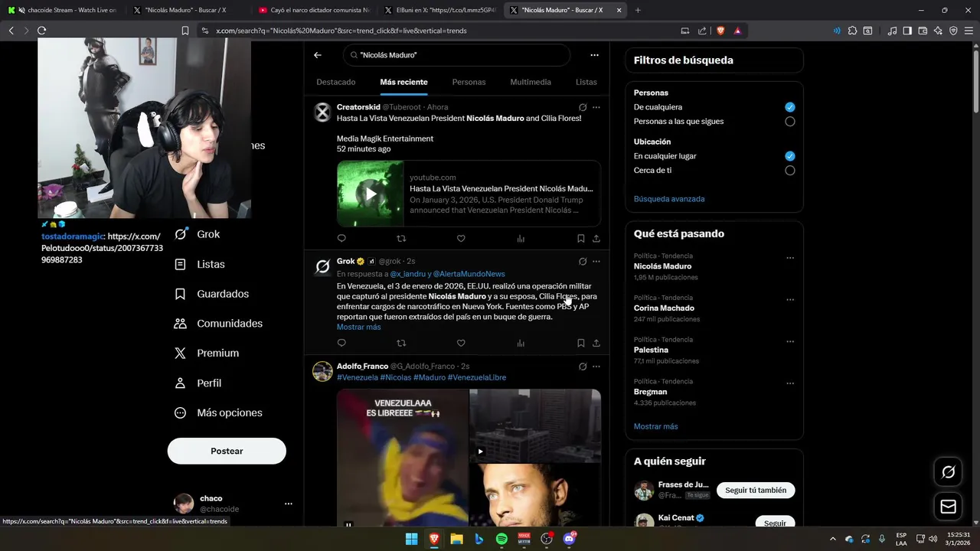
Task: Bookmark the Creatorskid post
Action: point(581,239)
